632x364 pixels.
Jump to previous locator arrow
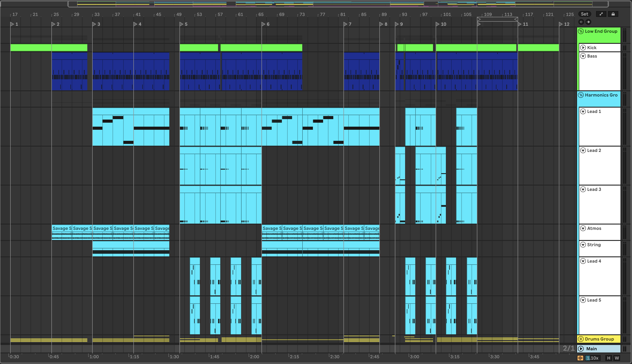pos(581,22)
